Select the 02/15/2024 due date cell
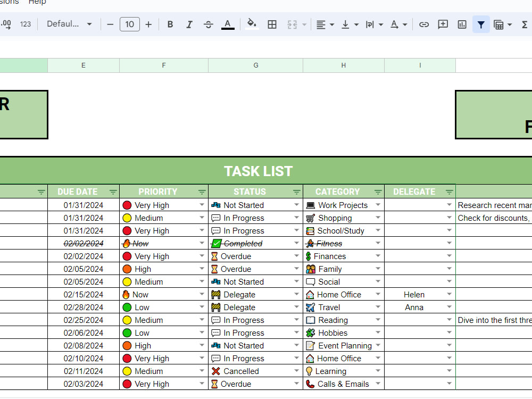This screenshot has height=399, width=532. (84, 295)
